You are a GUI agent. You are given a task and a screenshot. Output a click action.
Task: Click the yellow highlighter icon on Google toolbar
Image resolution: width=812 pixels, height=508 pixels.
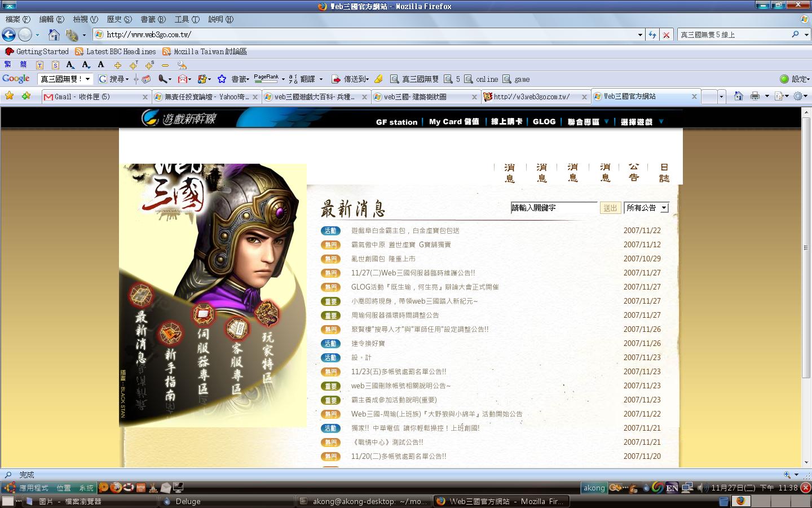(x=379, y=79)
